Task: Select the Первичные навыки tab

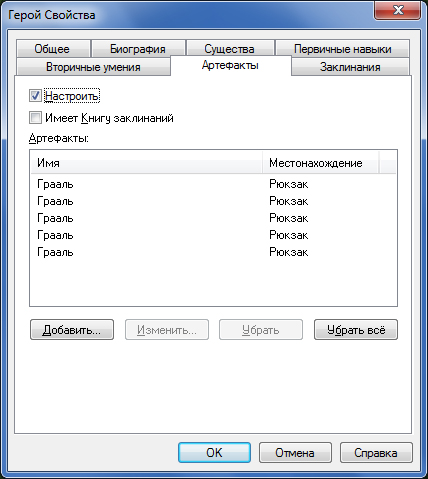Action: click(x=342, y=49)
